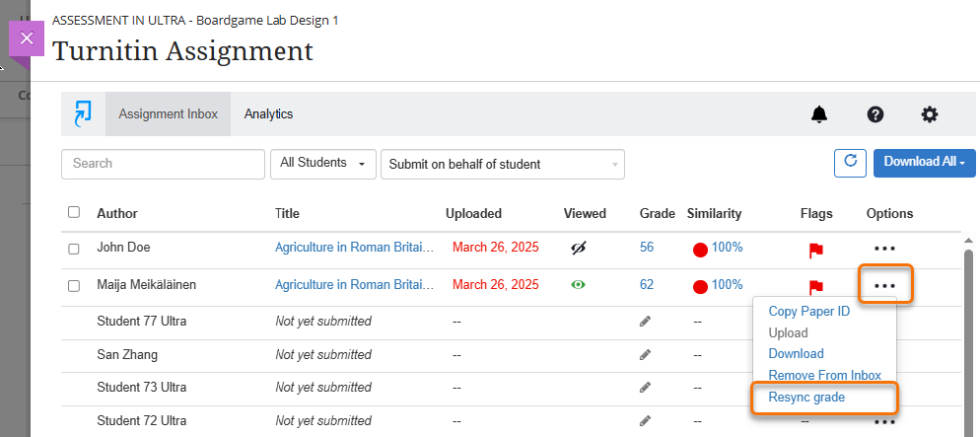Expand the All Students filter dropdown
980x437 pixels.
(x=322, y=164)
